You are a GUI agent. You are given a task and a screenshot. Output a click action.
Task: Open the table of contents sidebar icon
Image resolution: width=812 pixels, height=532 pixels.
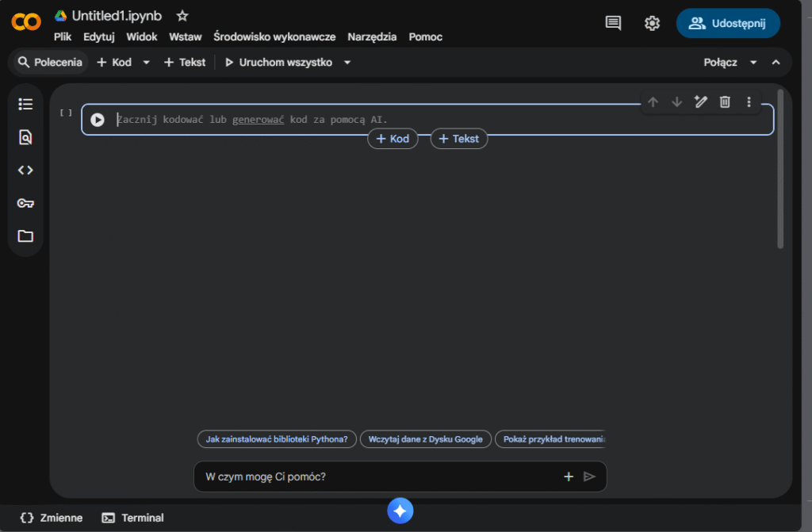[x=25, y=104]
